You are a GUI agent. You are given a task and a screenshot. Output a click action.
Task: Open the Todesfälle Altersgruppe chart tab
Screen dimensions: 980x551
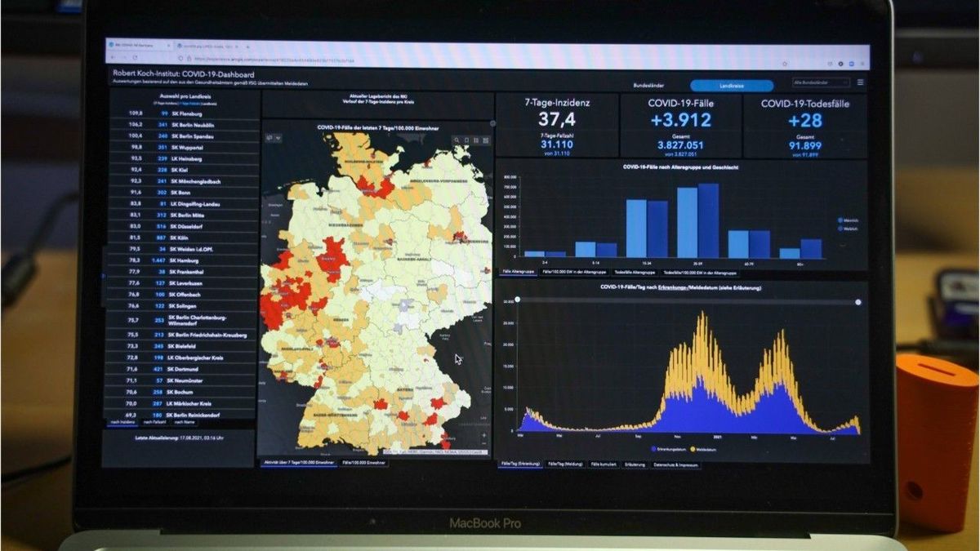coord(633,271)
